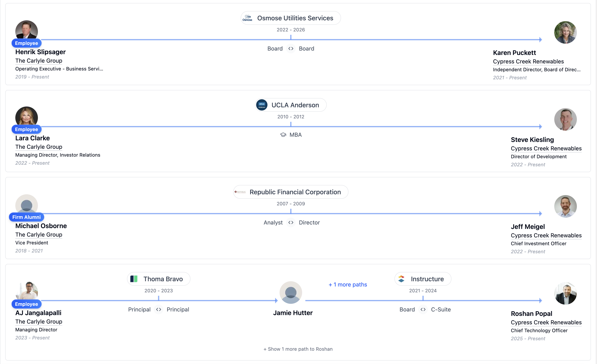
Task: Open Jeff Meigel's Cypress Creek Renewables link
Action: [x=546, y=236]
